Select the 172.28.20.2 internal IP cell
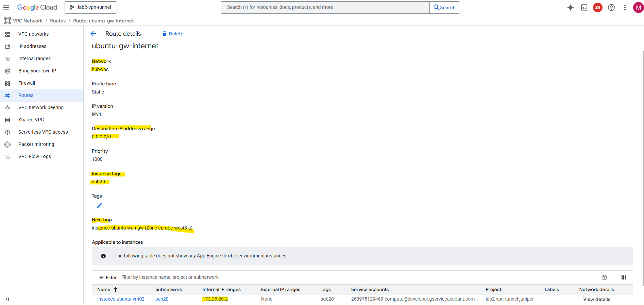This screenshot has height=305, width=644. 215,299
